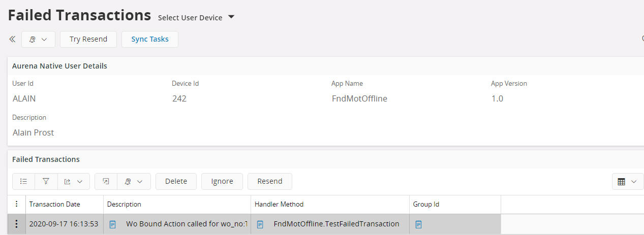Click the open-in-new-window arrow icon

point(106,181)
